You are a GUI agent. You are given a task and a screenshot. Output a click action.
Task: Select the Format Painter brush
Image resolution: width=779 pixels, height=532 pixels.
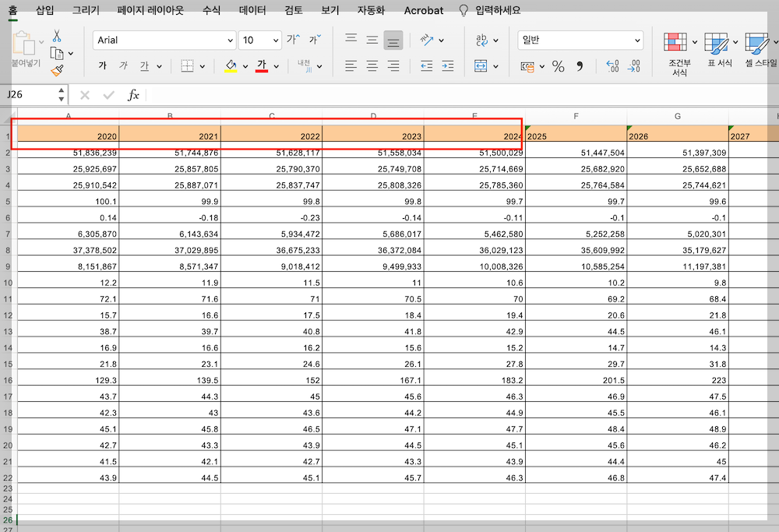pos(57,71)
